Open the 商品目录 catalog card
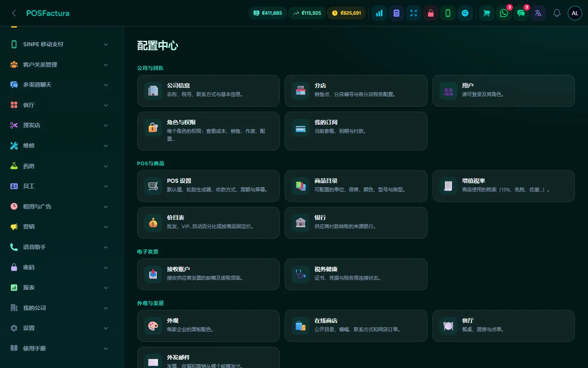This screenshot has height=368, width=588. click(x=356, y=186)
